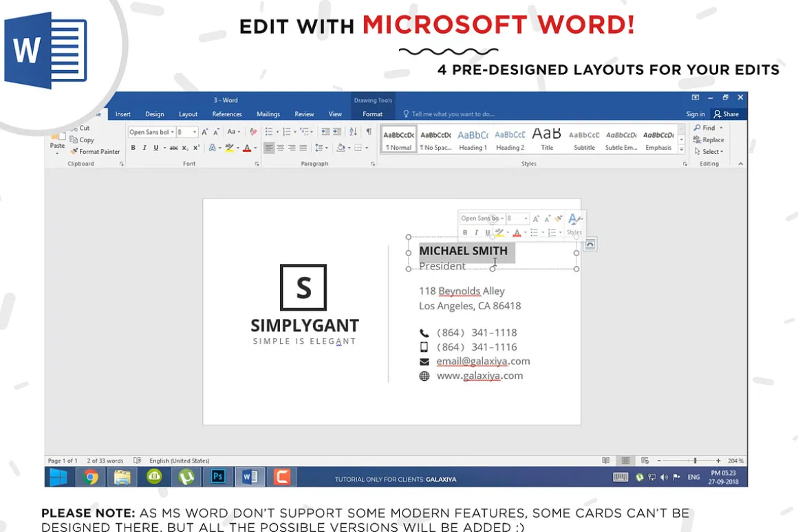The width and height of the screenshot is (798, 532).
Task: Open the proofing errors icon in status bar
Action: (137, 461)
